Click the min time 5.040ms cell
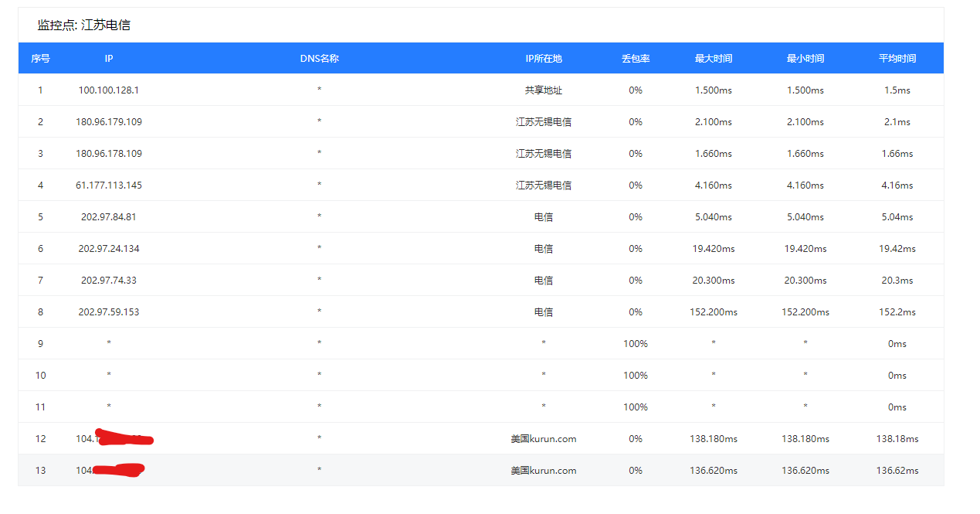This screenshot has width=980, height=514. point(805,217)
